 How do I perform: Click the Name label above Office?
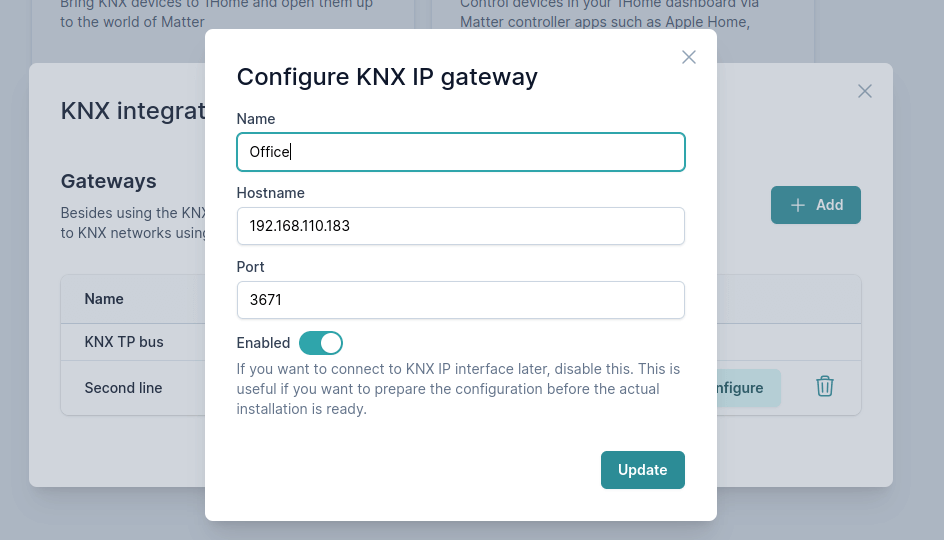[x=255, y=119]
